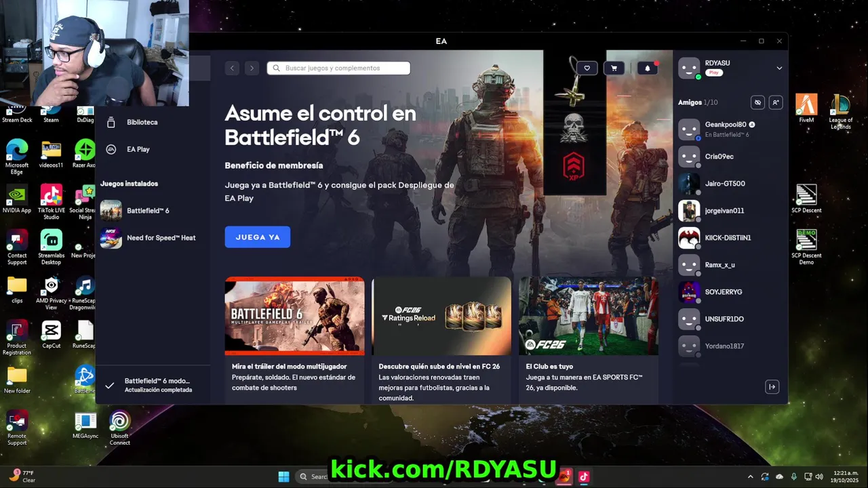
Task: Open the clips folder on desktop
Action: 17,289
